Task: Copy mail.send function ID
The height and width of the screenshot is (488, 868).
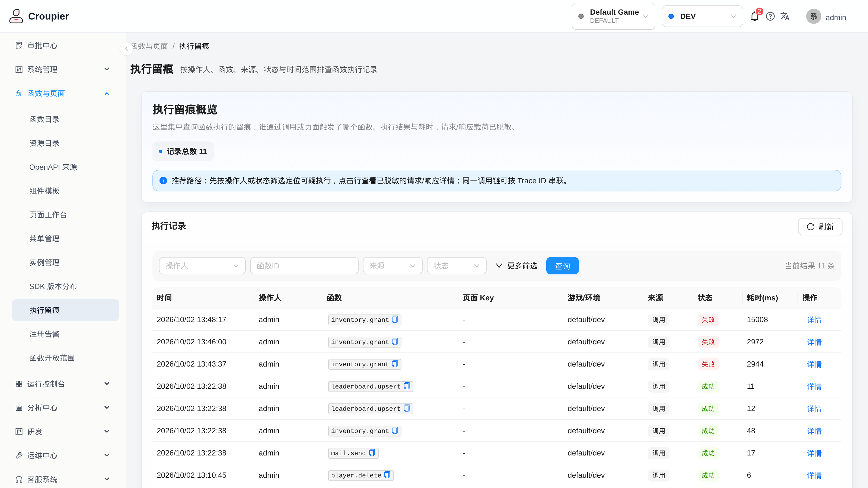Action: pos(372,453)
